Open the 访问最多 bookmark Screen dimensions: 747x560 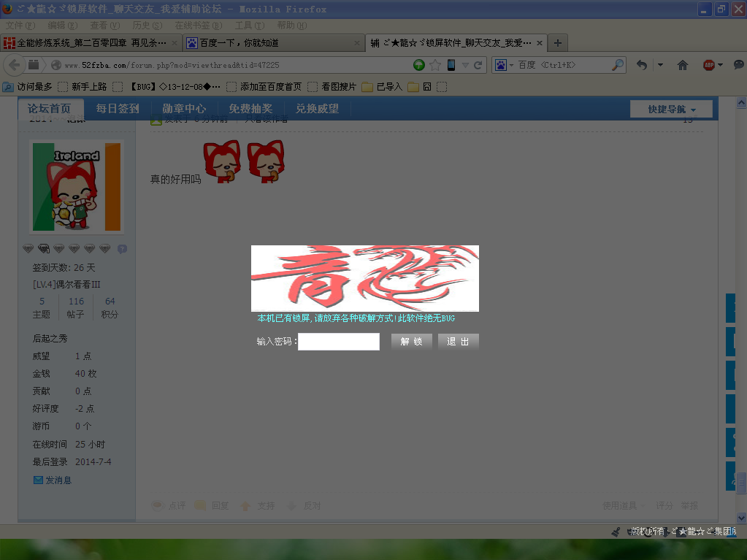click(28, 87)
